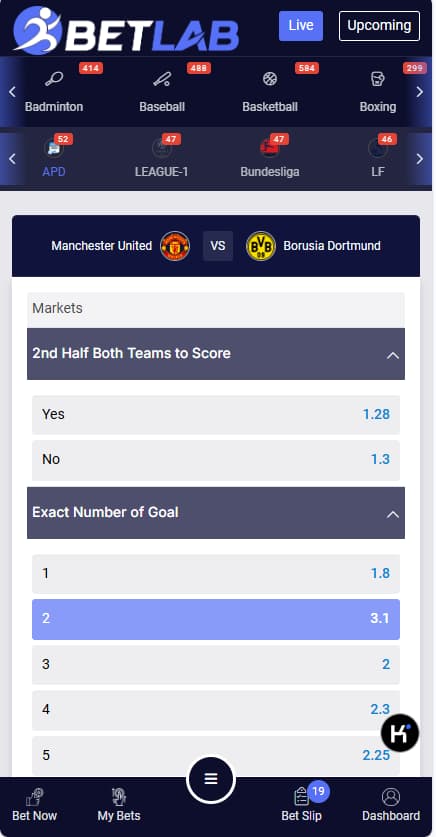Click the Upcoming button

pyautogui.click(x=379, y=26)
